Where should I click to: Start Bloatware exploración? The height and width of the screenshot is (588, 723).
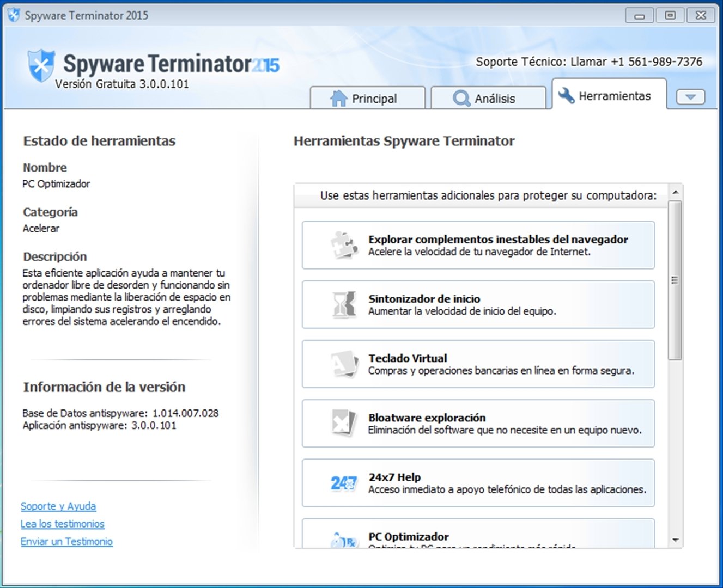coord(478,423)
